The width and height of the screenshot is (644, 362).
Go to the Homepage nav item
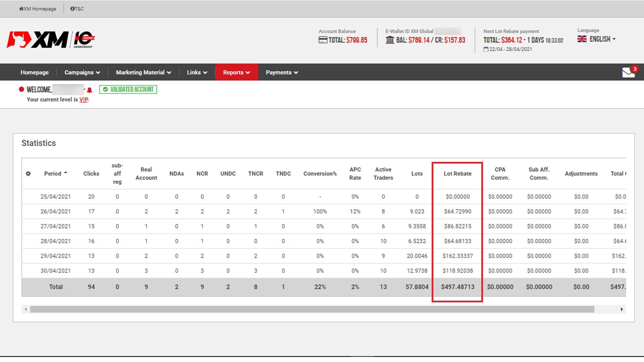pyautogui.click(x=35, y=72)
